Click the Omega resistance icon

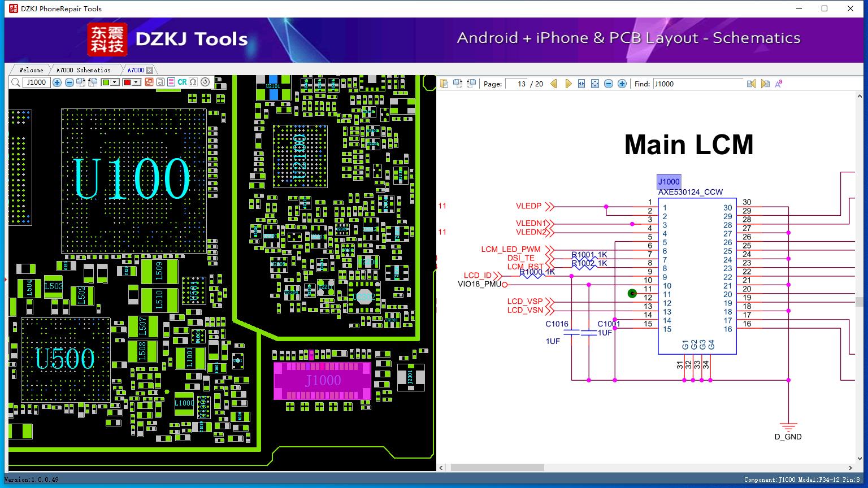pyautogui.click(x=193, y=82)
